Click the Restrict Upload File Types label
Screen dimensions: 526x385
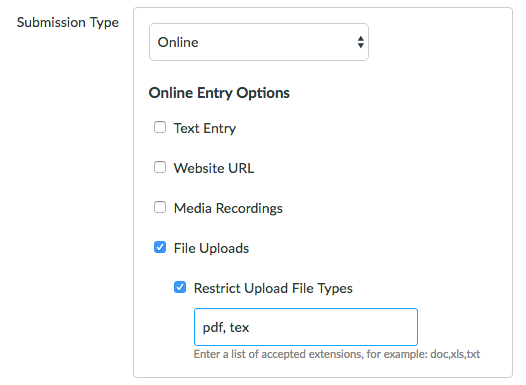click(x=273, y=288)
